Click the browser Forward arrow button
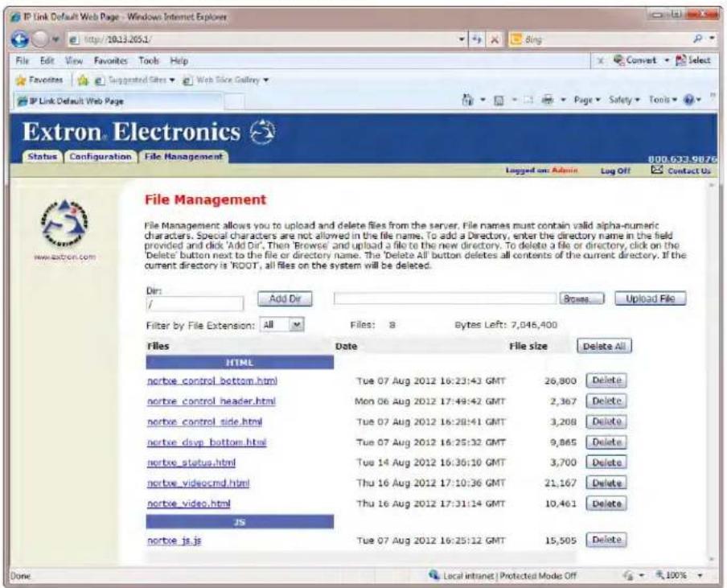727x588 pixels. pos(40,39)
